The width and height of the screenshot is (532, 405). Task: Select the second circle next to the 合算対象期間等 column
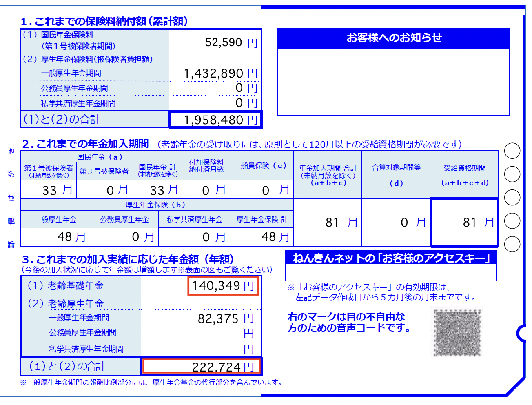(512, 174)
